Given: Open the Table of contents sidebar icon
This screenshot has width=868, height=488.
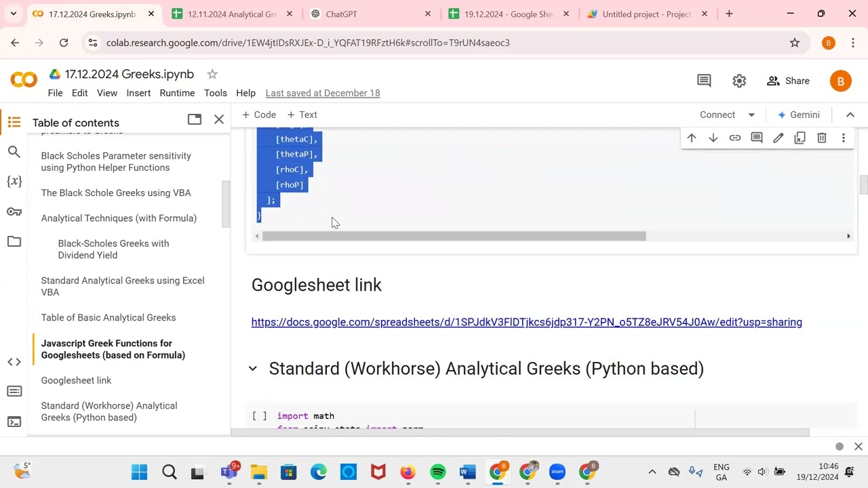Looking at the screenshot, I should [14, 123].
